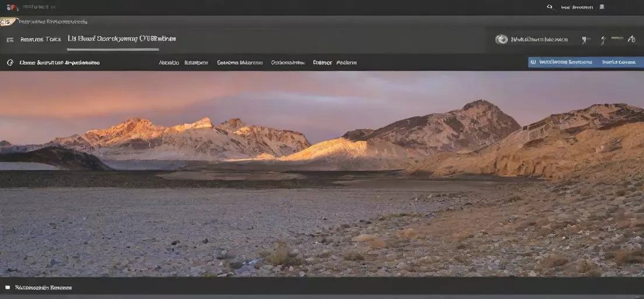Click the small square icon beside cloud label
The width and height of the screenshot is (644, 299).
pyautogui.click(x=601, y=7)
